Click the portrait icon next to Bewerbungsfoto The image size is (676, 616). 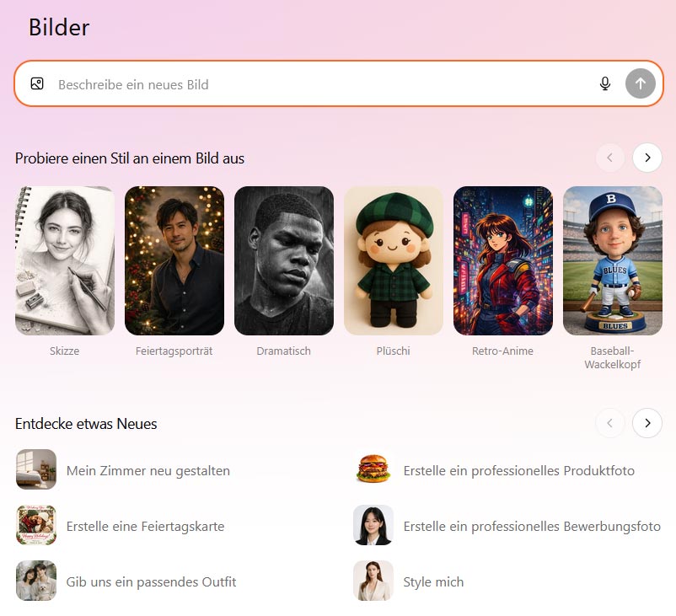[373, 526]
